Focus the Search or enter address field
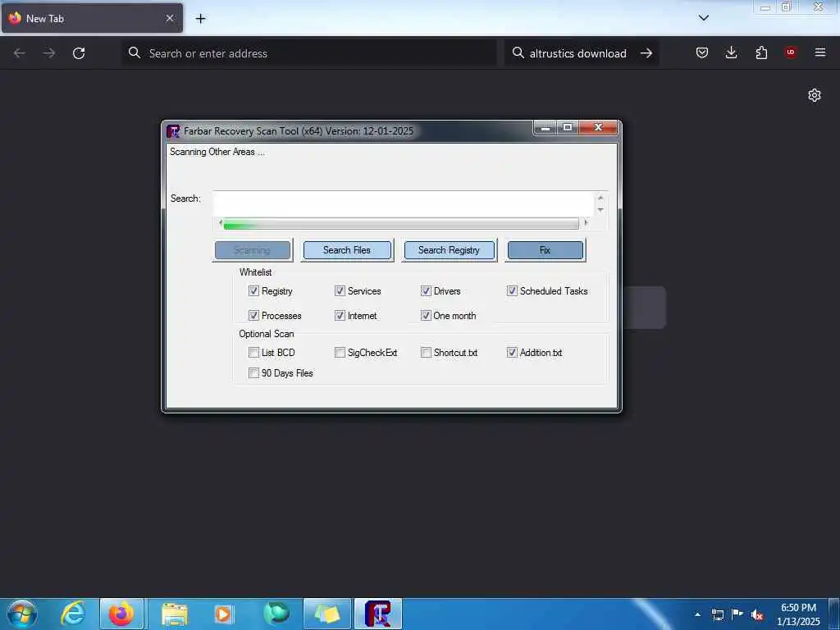Screen dimensions: 840x630 click(x=309, y=53)
